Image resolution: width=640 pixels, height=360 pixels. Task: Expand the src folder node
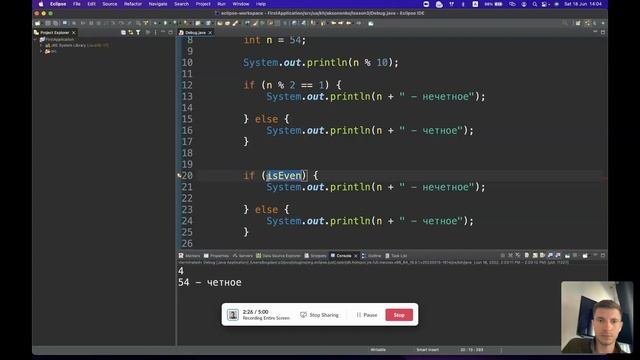pos(41,51)
